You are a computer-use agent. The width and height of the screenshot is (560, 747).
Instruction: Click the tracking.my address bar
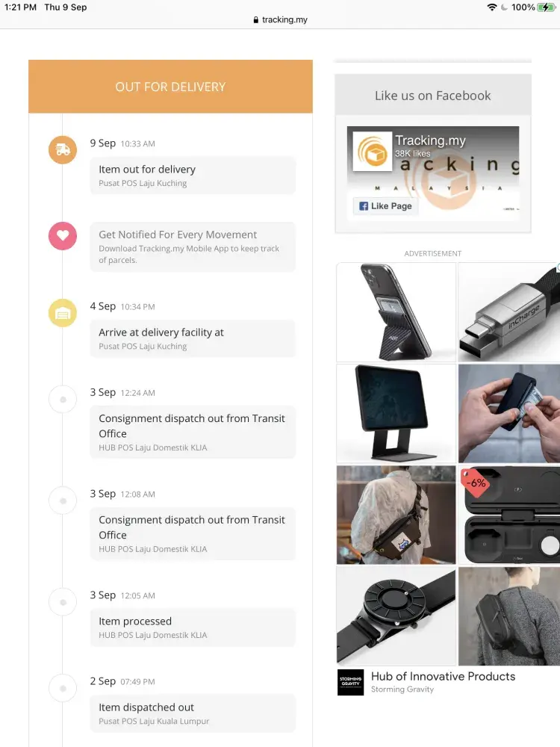tap(280, 19)
